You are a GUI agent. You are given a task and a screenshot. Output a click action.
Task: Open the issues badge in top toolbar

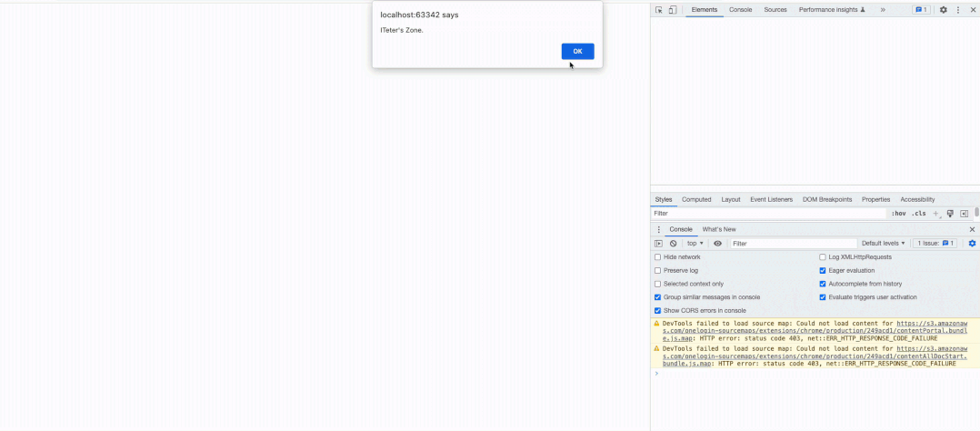921,10
